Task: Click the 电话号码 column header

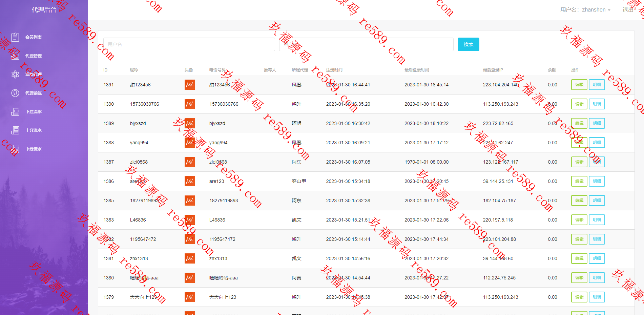Action: 217,70
